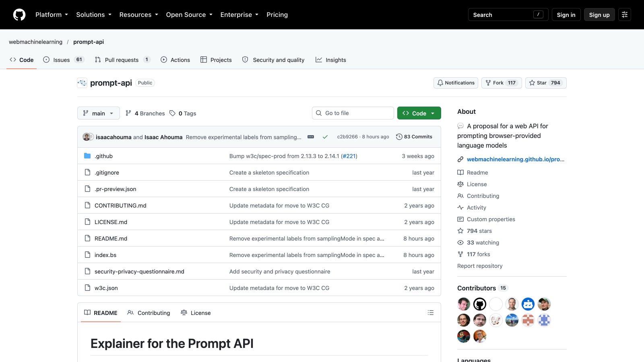Open the prompt-api repository avatar icon
The image size is (644, 362).
click(82, 83)
